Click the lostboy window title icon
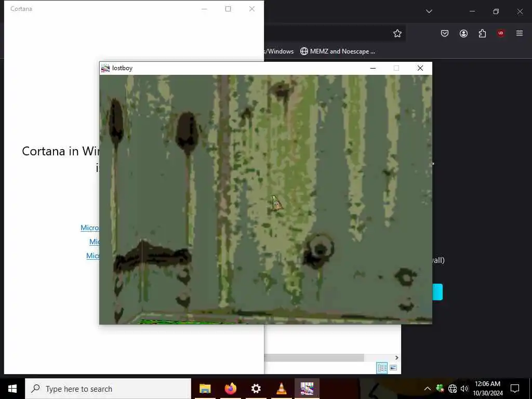 pos(105,68)
